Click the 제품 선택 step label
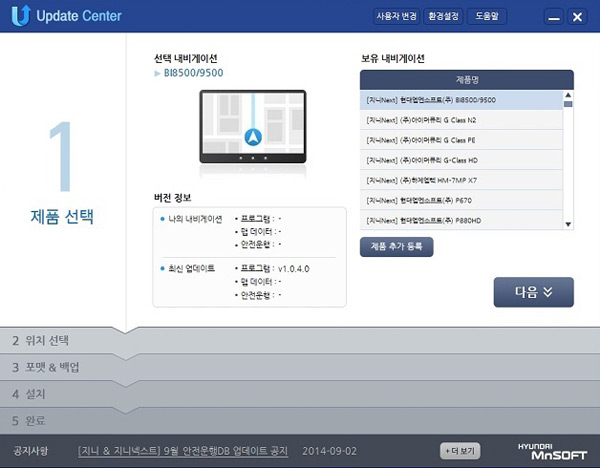 tap(62, 217)
